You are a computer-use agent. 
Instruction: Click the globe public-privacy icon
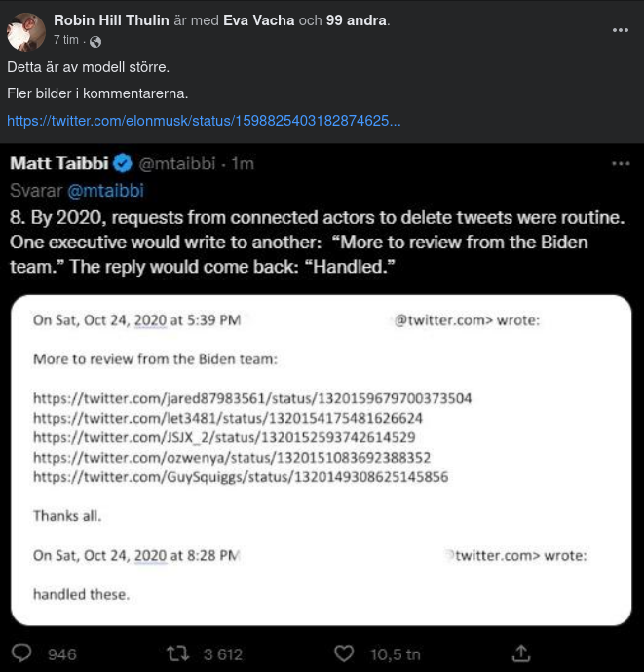coord(95,41)
